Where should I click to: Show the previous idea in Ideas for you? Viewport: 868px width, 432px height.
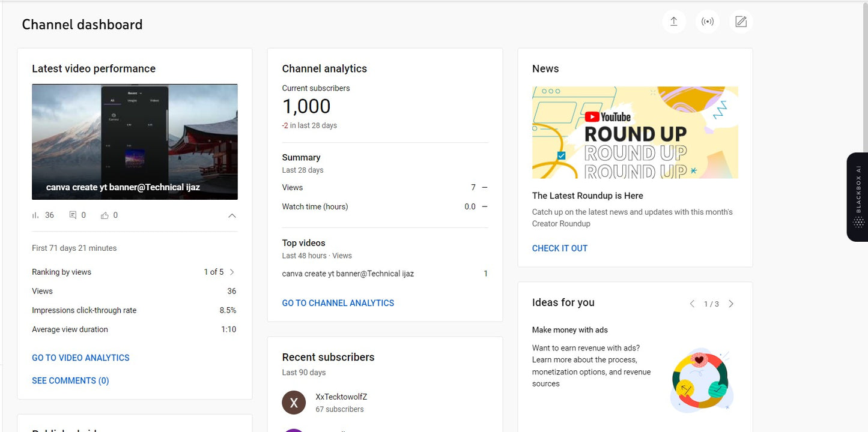click(x=692, y=304)
